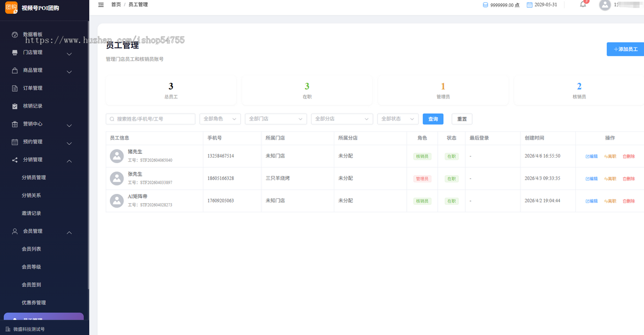644x335 pixels.
Task: Click the points coin icon beside 9999999.00
Action: click(x=486, y=5)
